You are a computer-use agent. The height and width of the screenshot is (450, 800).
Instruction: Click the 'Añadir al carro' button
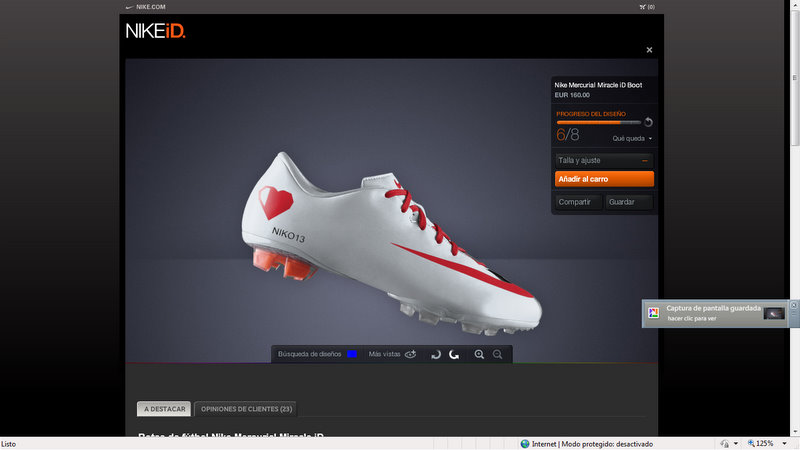tap(604, 179)
